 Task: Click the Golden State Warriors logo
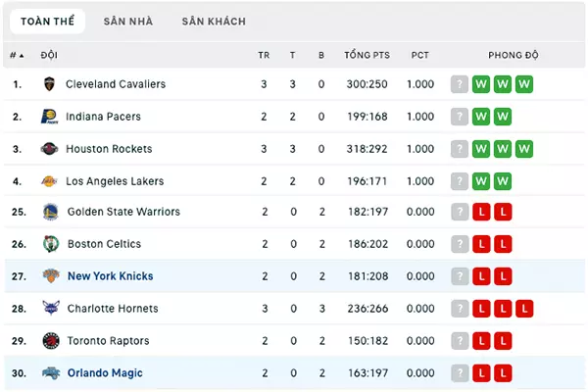coord(51,212)
